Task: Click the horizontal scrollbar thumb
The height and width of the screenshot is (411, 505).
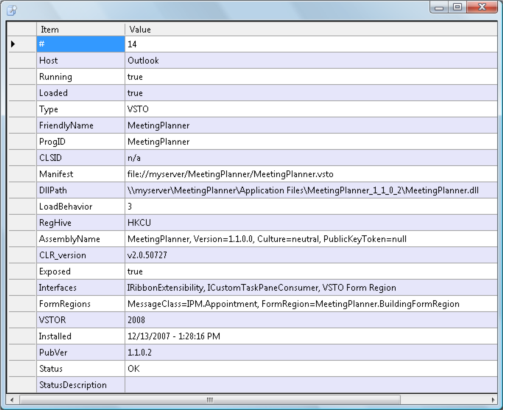Action: (210, 399)
